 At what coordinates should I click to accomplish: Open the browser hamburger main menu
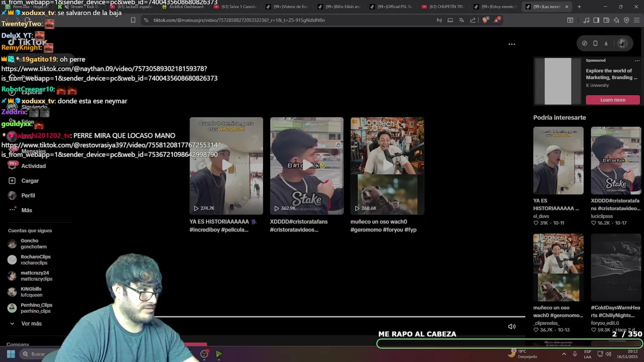click(x=636, y=20)
